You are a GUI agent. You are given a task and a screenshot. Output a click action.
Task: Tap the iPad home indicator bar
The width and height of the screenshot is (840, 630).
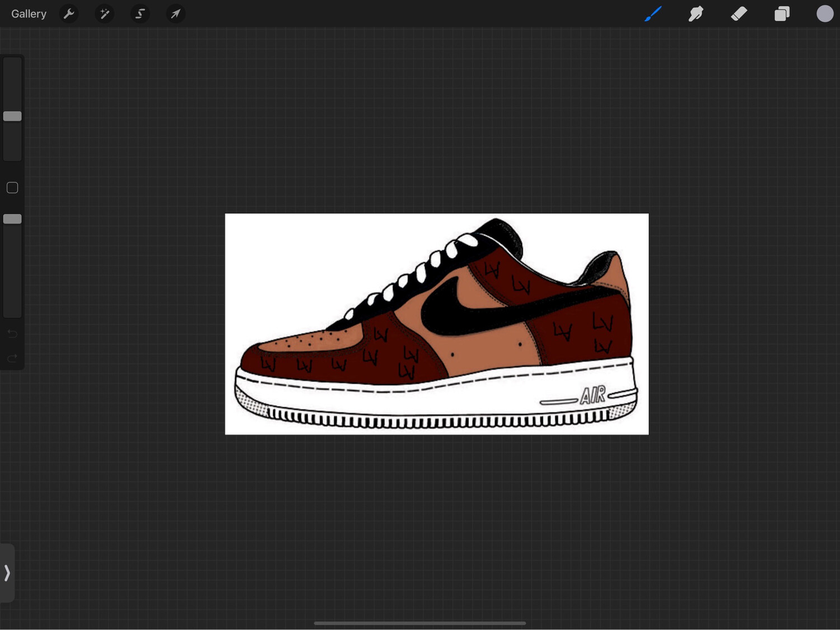(x=420, y=623)
